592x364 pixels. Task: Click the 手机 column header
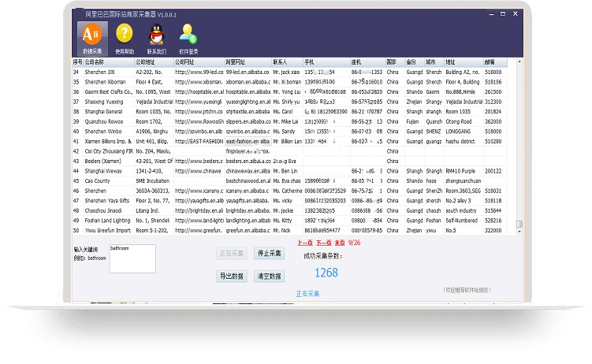tap(326, 62)
